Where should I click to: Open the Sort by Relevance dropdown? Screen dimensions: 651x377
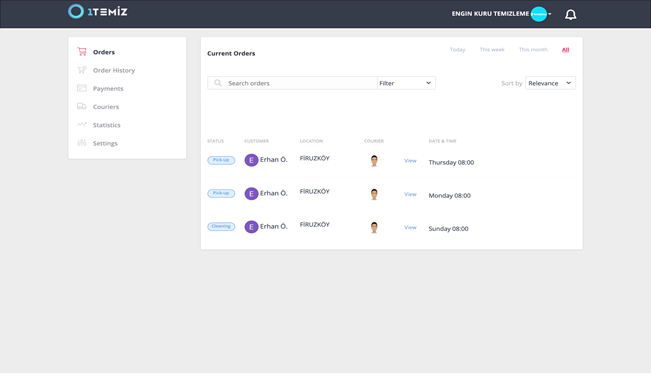coord(550,83)
